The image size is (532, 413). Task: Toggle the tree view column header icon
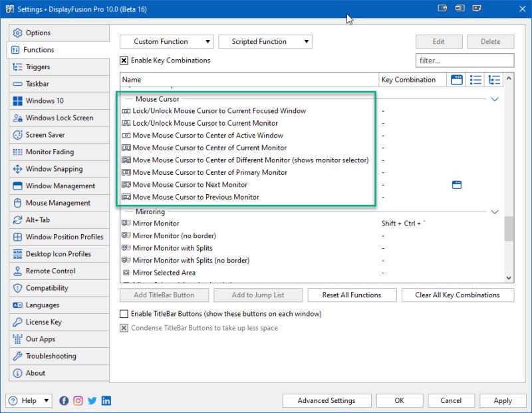point(494,80)
